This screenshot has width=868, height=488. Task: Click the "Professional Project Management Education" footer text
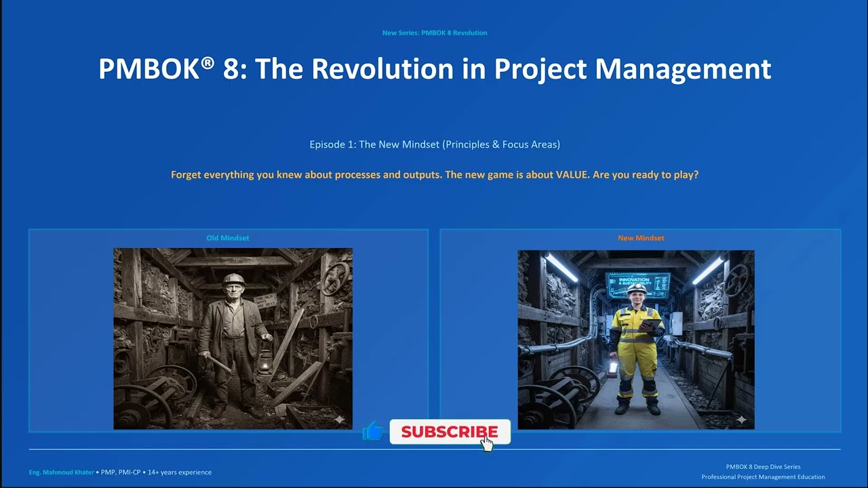[x=763, y=477]
